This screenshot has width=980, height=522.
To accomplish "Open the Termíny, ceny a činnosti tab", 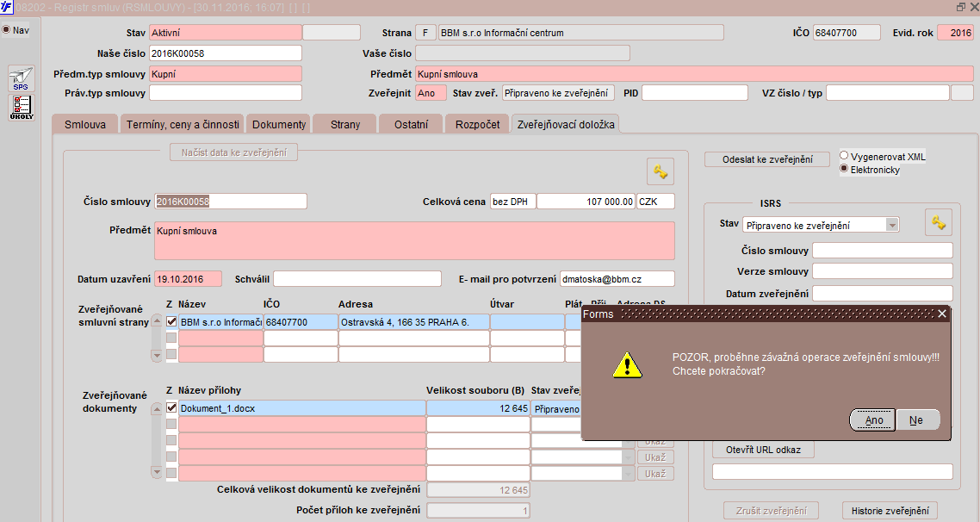I will (183, 124).
